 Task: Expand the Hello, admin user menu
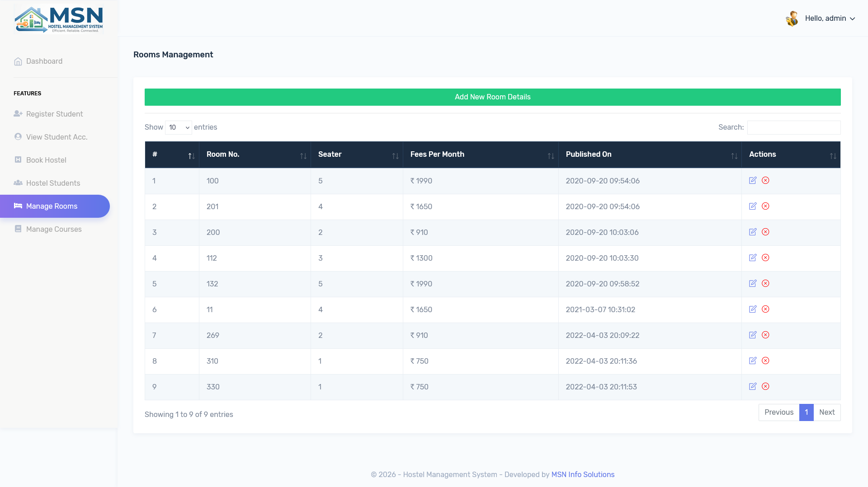(830, 19)
